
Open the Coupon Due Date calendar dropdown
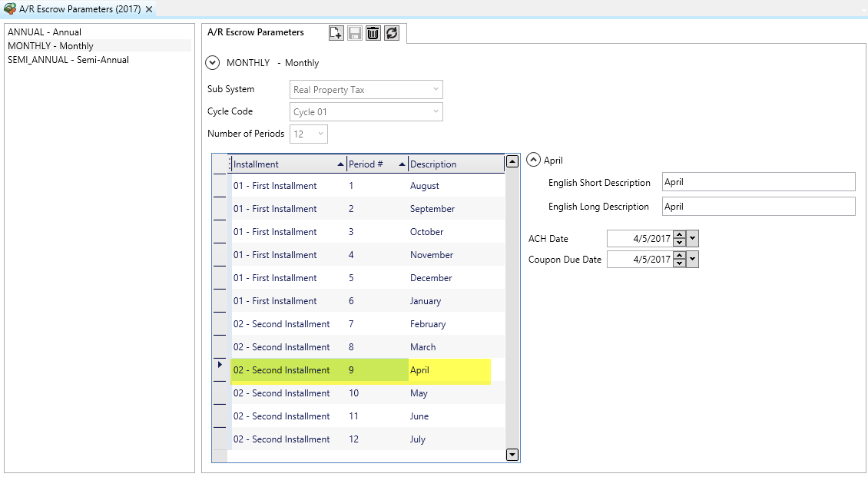pos(693,260)
